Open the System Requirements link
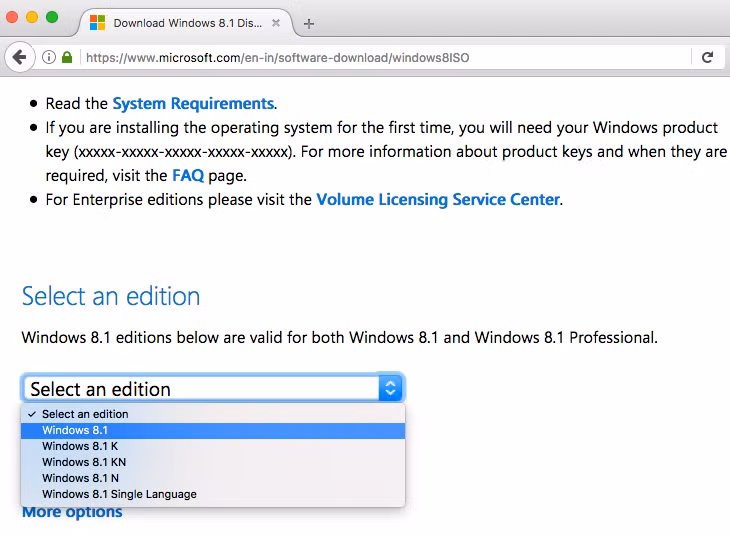Viewport: 730px width, 536px height. coord(193,104)
